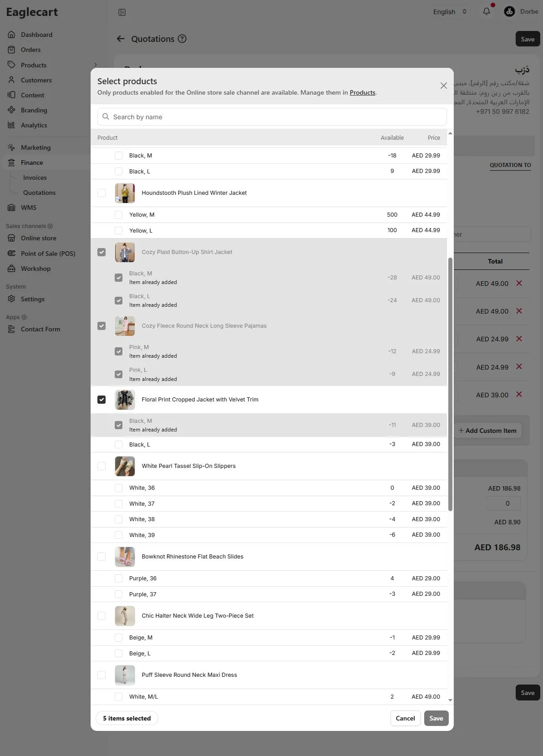Viewport: 543px width, 756px height.
Task: Open the Orders menu item
Action: pyautogui.click(x=30, y=50)
